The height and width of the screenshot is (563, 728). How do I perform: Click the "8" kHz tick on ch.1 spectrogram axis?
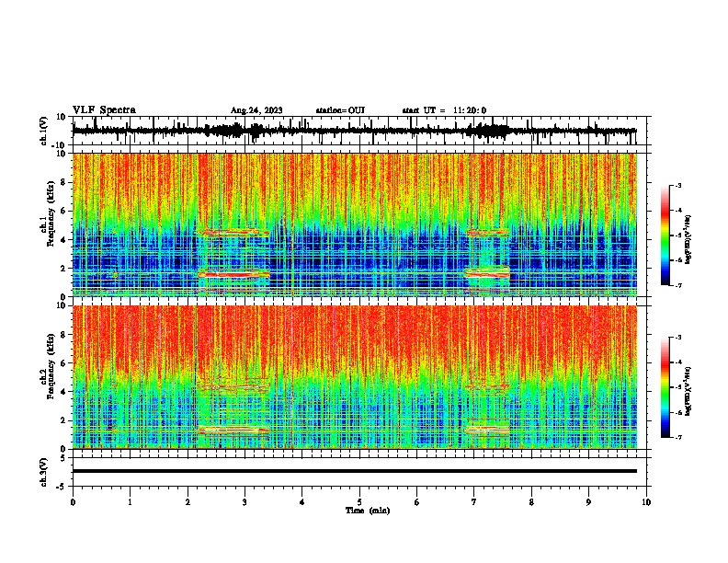coord(63,182)
